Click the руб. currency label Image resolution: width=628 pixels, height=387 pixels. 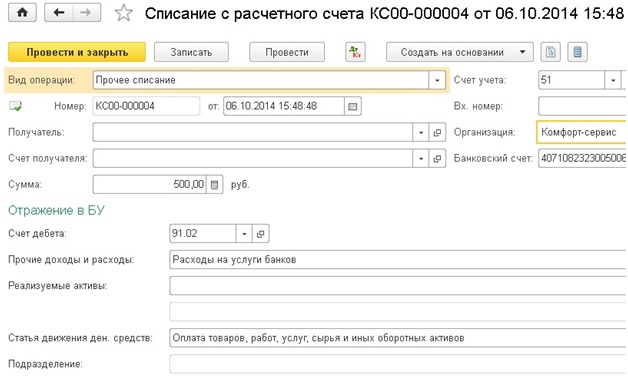[x=240, y=185]
